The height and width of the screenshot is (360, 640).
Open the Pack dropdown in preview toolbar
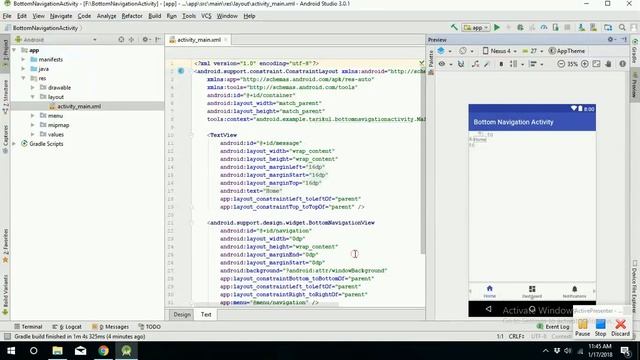516,64
